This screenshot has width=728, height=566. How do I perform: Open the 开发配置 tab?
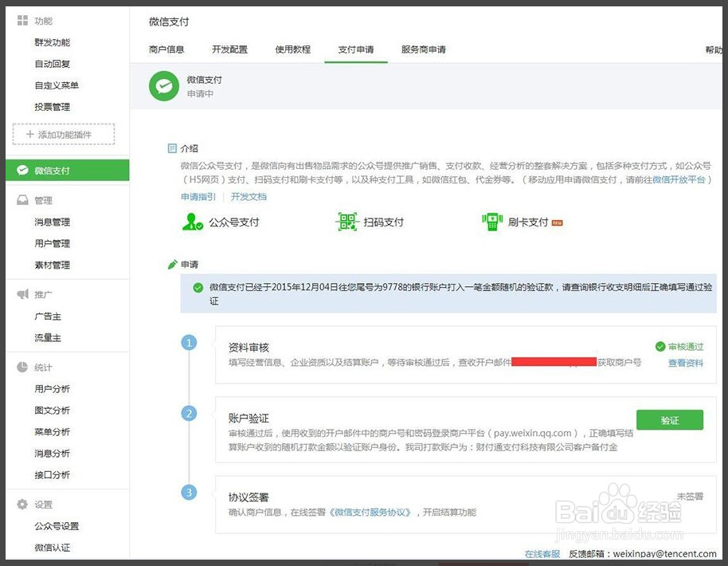coord(229,49)
